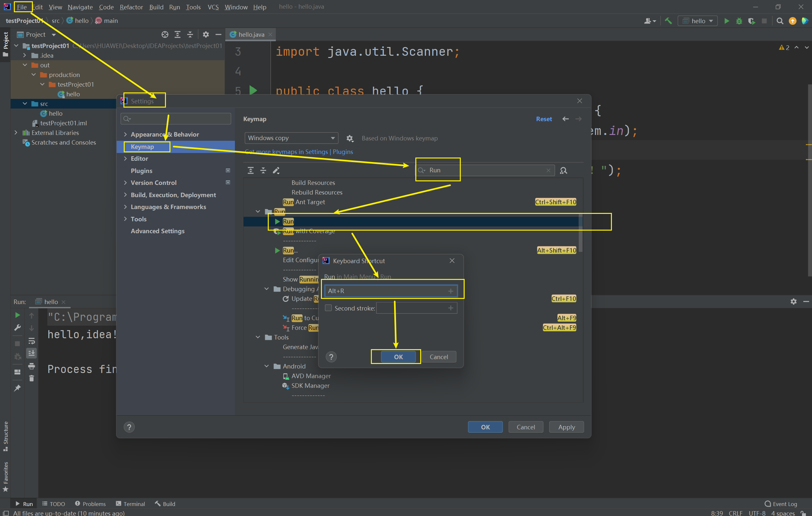Screen dimensions: 812x516
Task: Click the Reset link in Keymap settings
Action: (x=544, y=119)
